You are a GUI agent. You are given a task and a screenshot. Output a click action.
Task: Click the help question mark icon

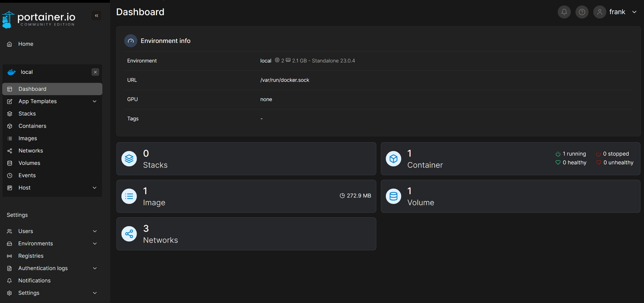point(582,12)
